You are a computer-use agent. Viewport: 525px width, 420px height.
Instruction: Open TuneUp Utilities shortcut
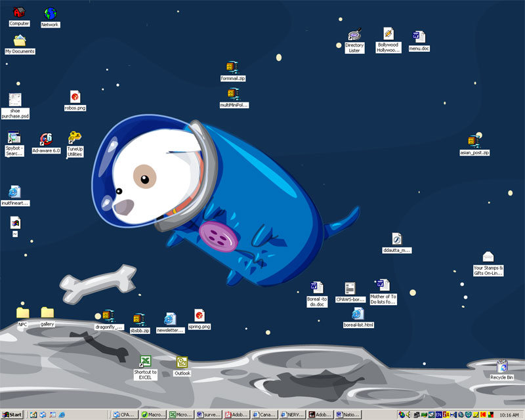point(75,138)
